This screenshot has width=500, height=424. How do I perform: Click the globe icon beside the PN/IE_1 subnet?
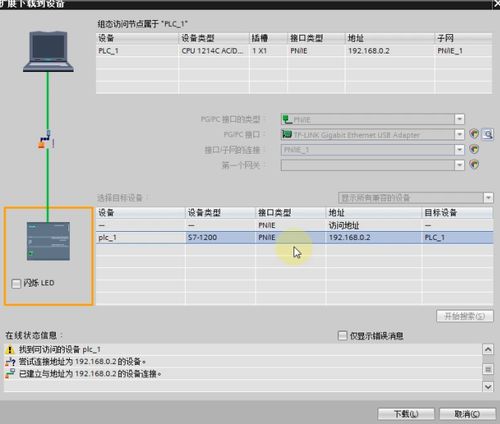tap(474, 149)
